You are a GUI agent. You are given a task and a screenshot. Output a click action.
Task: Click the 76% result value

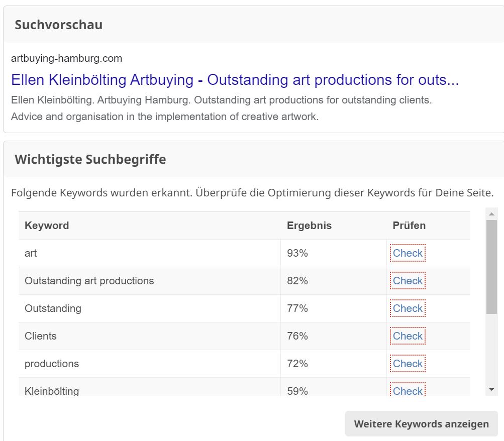[297, 336]
